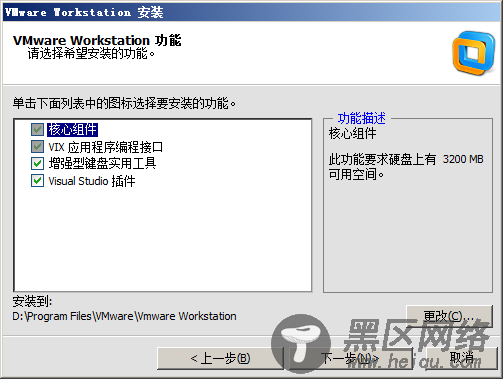
Task: Click the 功能描述 group label
Action: (362, 118)
